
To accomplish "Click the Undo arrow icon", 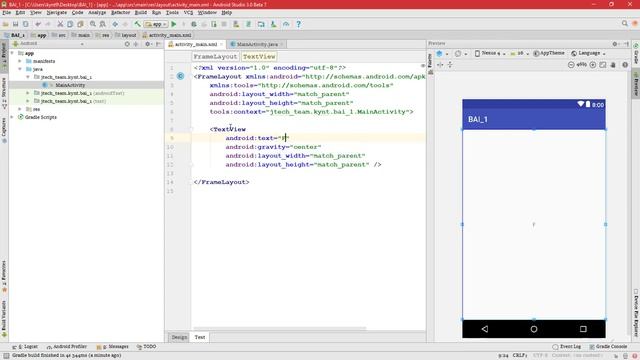I will 38,24.
